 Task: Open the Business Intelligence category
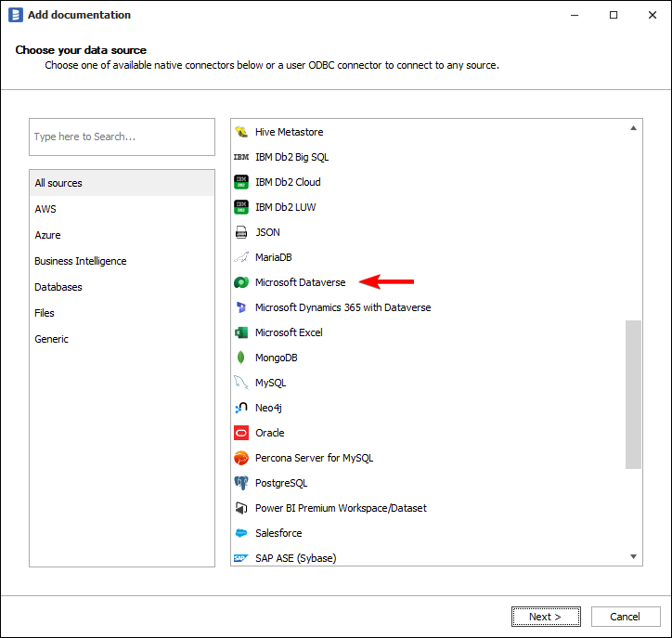tap(81, 261)
